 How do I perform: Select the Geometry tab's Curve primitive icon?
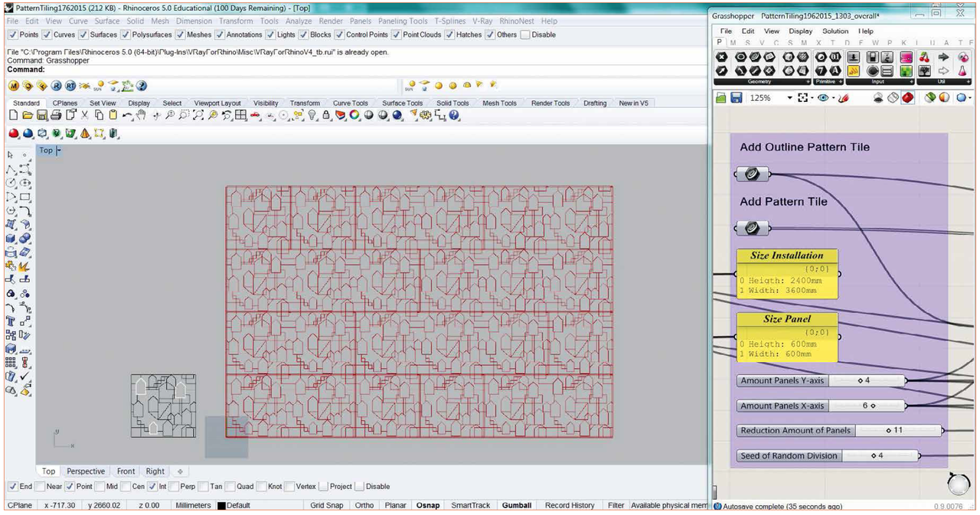[740, 69]
